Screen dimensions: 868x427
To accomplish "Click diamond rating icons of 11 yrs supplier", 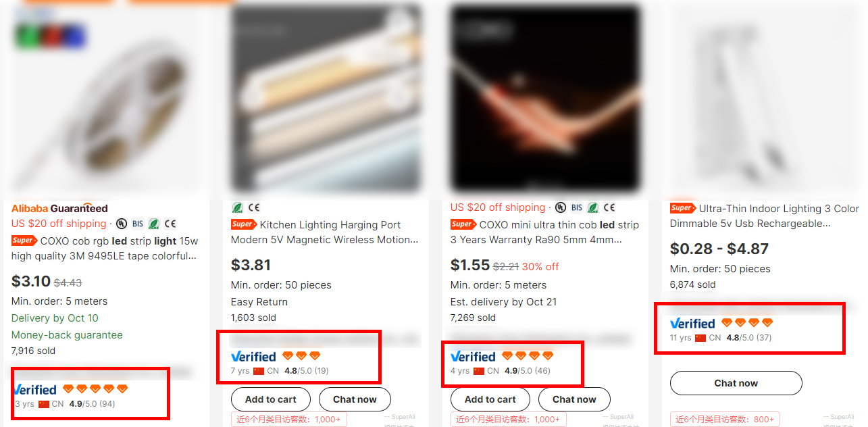I will pos(747,323).
